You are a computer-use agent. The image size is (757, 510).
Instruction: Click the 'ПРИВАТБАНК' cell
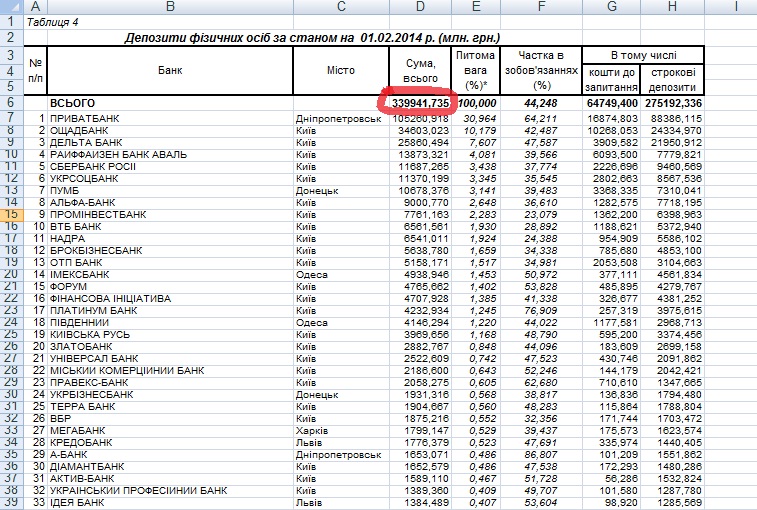click(x=170, y=118)
